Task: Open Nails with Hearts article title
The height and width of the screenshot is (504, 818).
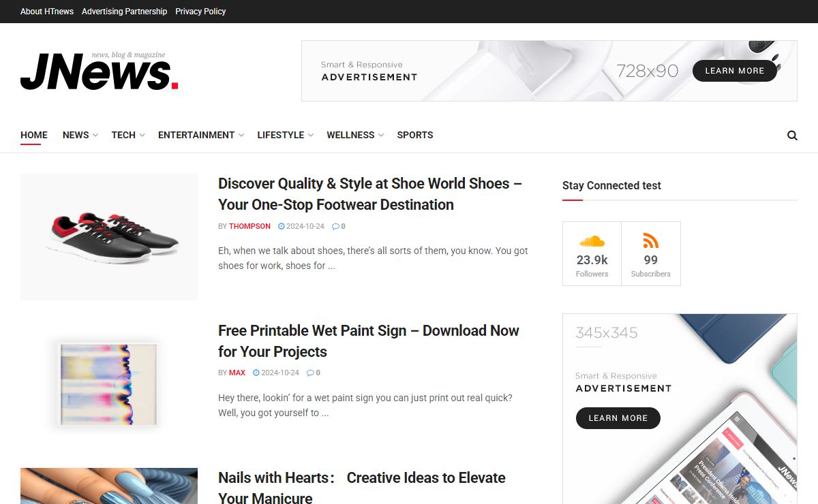Action: click(x=362, y=488)
